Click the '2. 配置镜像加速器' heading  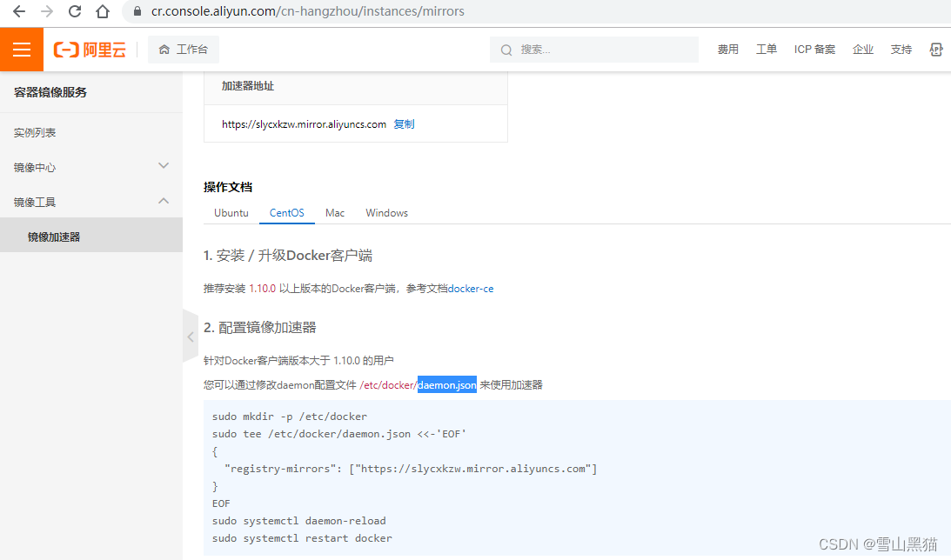[x=259, y=327]
